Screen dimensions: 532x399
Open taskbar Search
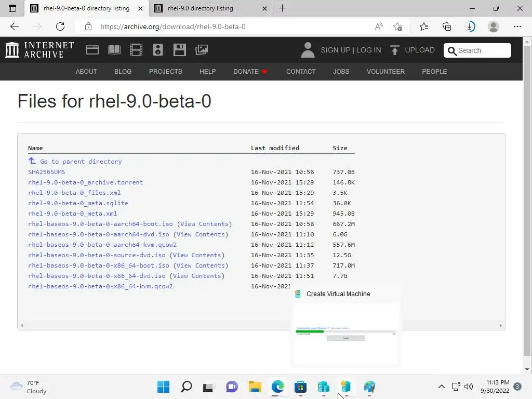coord(187,387)
